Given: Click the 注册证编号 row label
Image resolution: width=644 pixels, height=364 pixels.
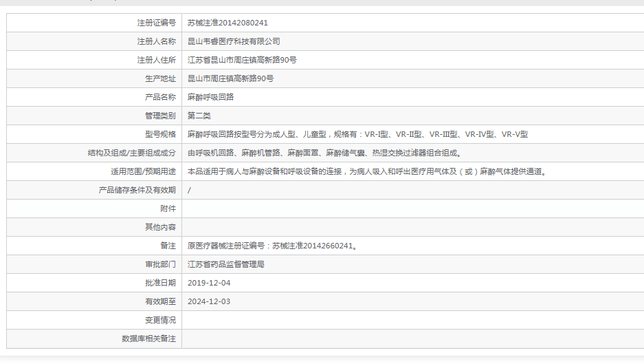Looking at the screenshot, I should (x=156, y=23).
